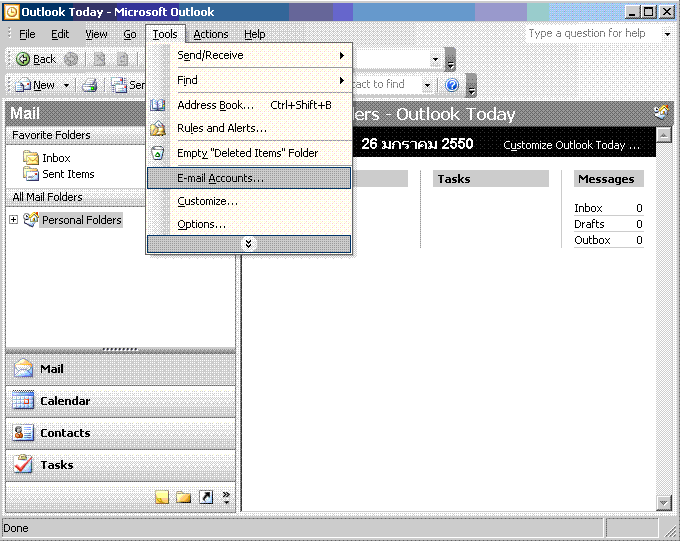The width and height of the screenshot is (680, 541).
Task: Expand the full Tools menu with chevron
Action: [249, 244]
